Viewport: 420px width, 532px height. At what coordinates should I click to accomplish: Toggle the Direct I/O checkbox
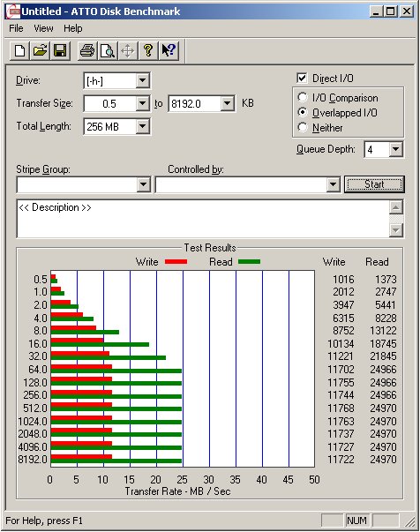[x=302, y=78]
